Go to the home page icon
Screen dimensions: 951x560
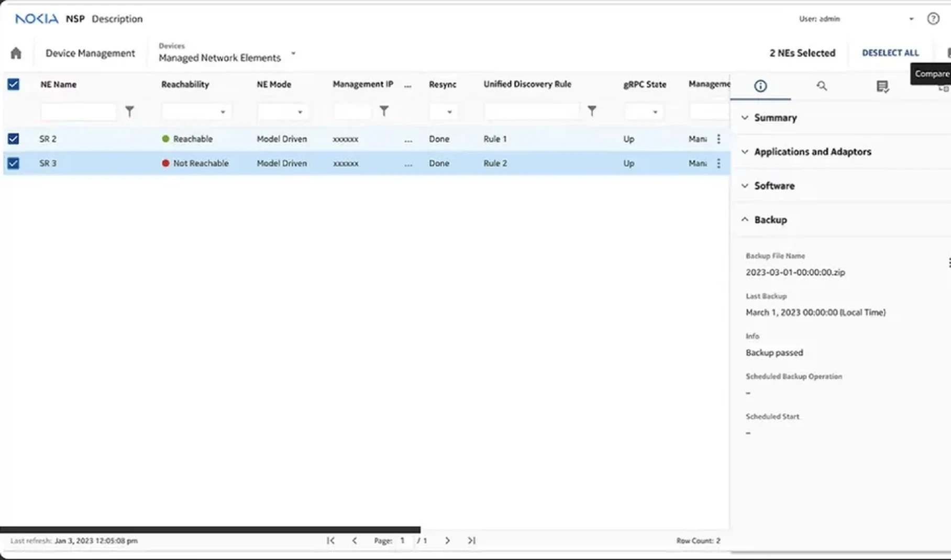(x=16, y=53)
